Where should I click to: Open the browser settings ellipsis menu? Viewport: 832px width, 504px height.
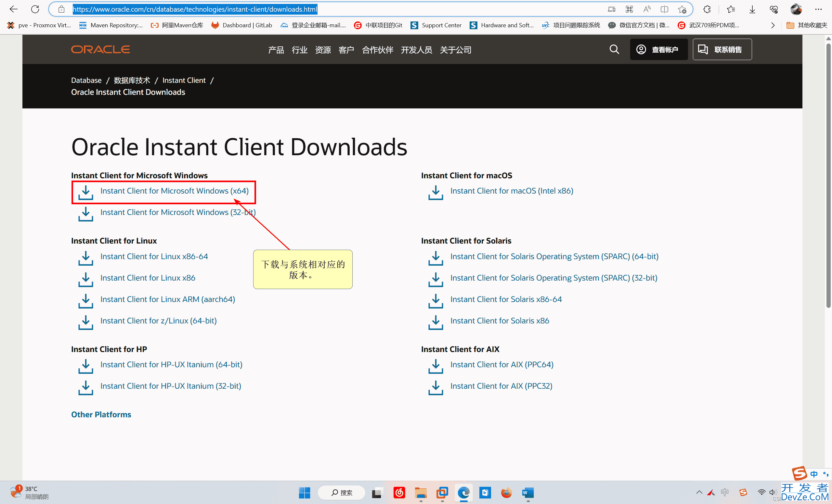[x=818, y=9]
